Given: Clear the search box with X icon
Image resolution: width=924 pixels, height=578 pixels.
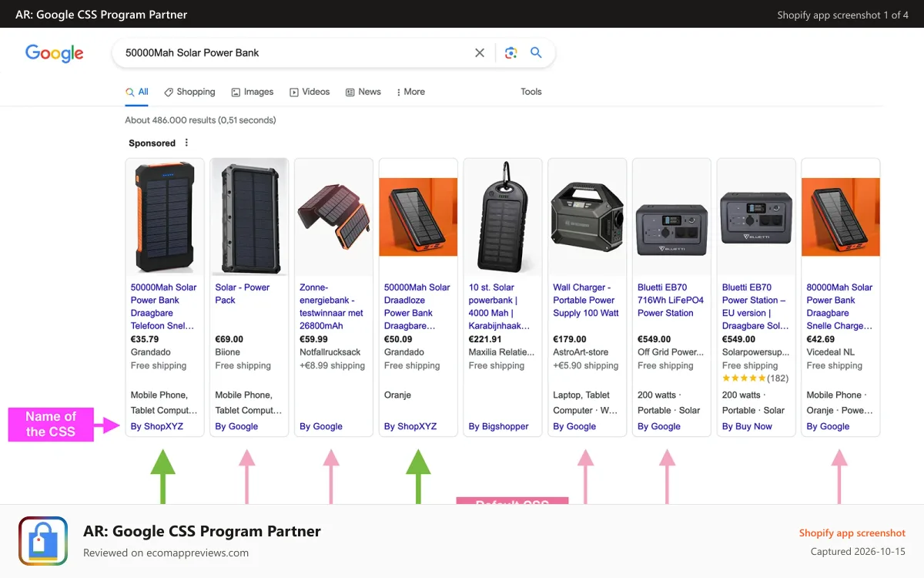Looking at the screenshot, I should [480, 53].
